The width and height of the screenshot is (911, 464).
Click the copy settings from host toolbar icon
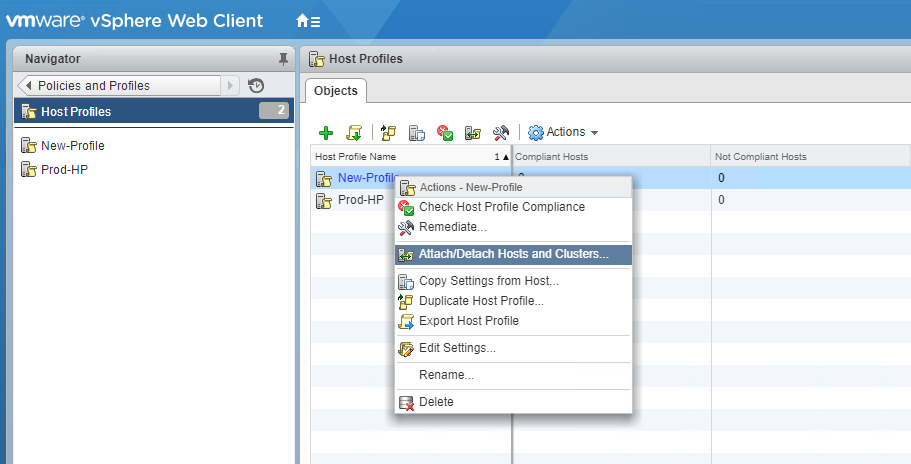point(418,133)
